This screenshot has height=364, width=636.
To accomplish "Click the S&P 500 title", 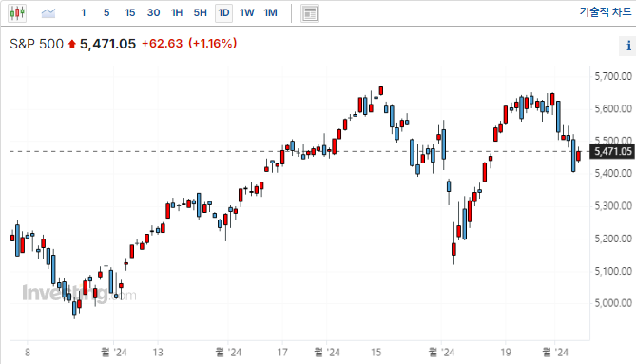I will tap(36, 44).
